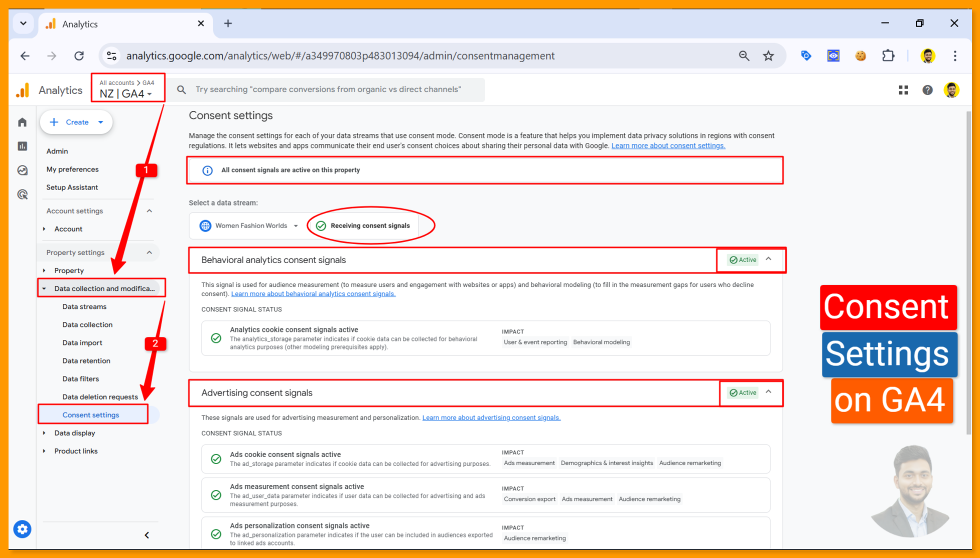Open the Learn more about advertising consent signals link

[491, 418]
